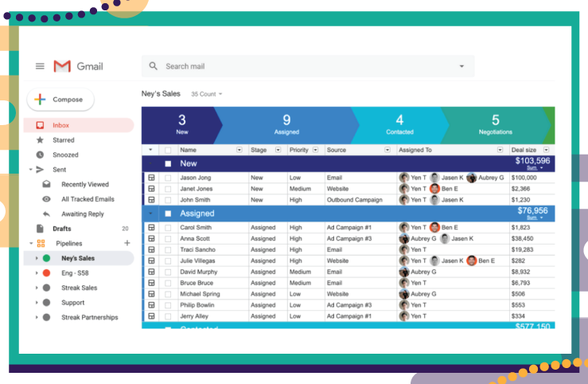The image size is (588, 384).
Task: Check the Carol Smith row checkbox
Action: [168, 228]
